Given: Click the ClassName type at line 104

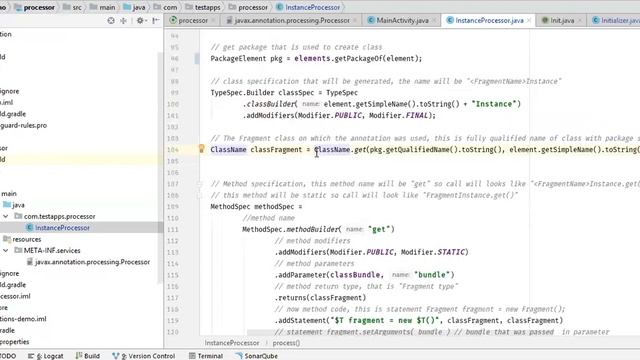Looking at the screenshot, I should pyautogui.click(x=228, y=150).
